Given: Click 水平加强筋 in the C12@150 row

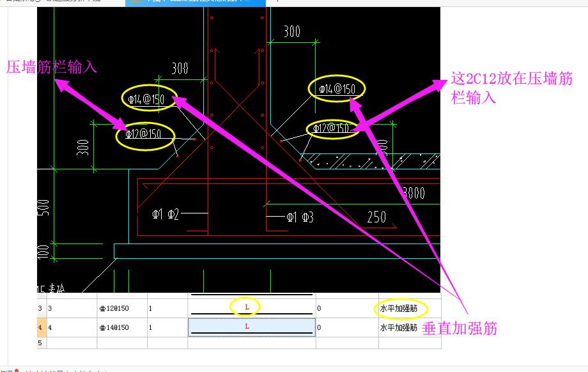Looking at the screenshot, I should point(399,308).
